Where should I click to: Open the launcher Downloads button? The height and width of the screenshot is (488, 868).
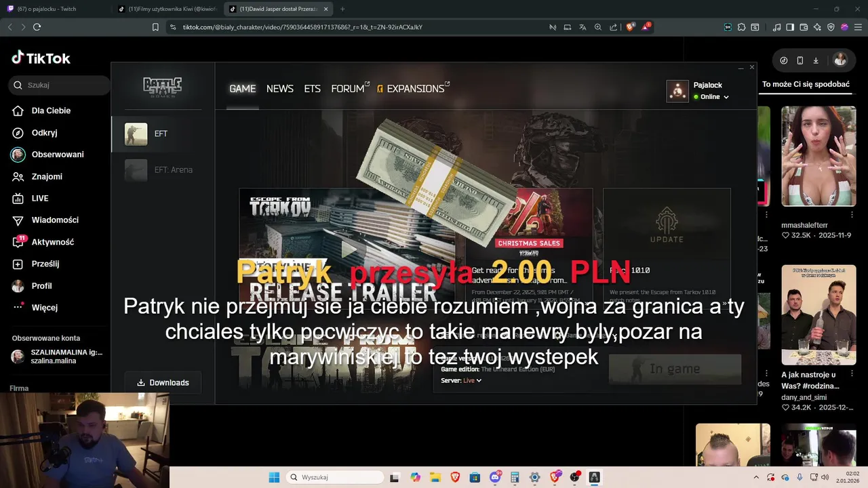click(x=163, y=383)
